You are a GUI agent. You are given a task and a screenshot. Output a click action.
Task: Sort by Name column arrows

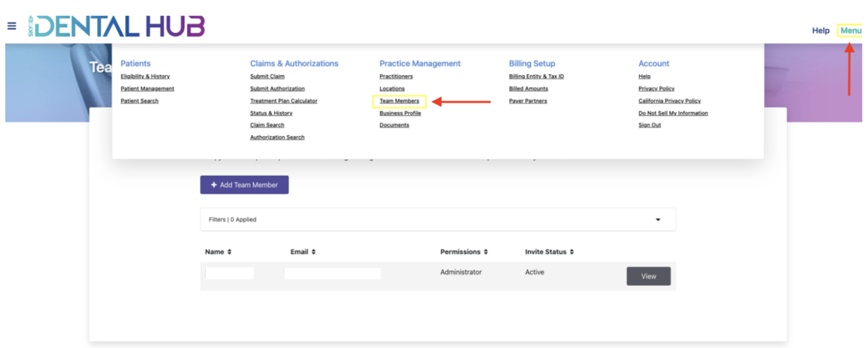tap(230, 252)
